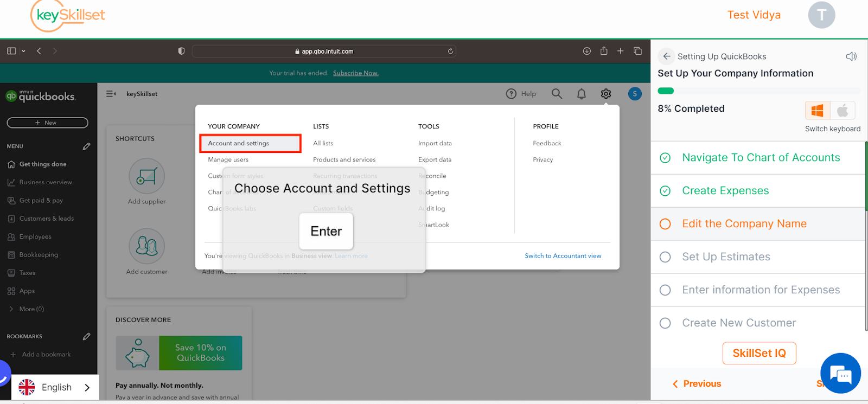Click the browser share icon
Viewport: 868px width, 404px height.
point(604,50)
